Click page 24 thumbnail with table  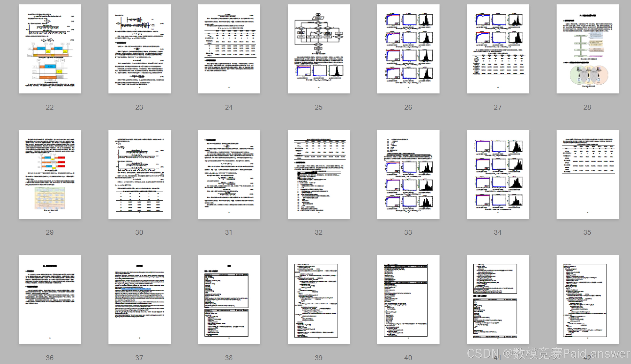pyautogui.click(x=229, y=49)
